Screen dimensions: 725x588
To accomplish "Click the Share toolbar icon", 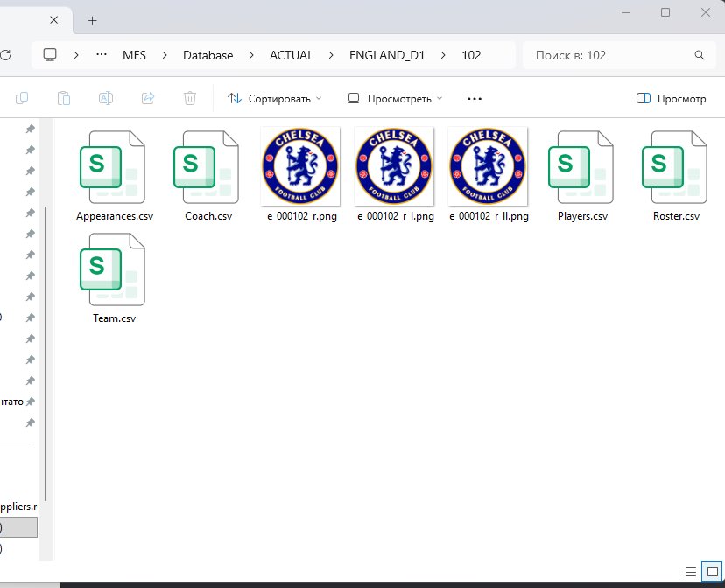I will pos(148,98).
